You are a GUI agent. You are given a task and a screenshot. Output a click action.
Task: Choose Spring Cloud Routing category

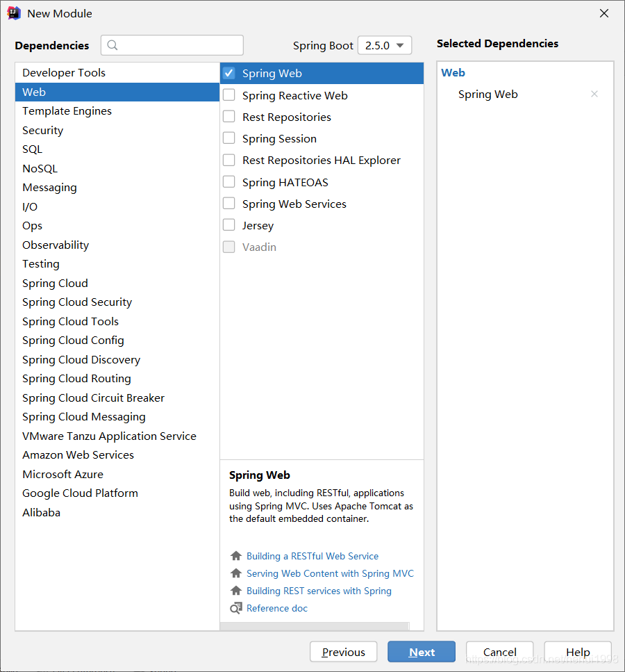point(117,379)
